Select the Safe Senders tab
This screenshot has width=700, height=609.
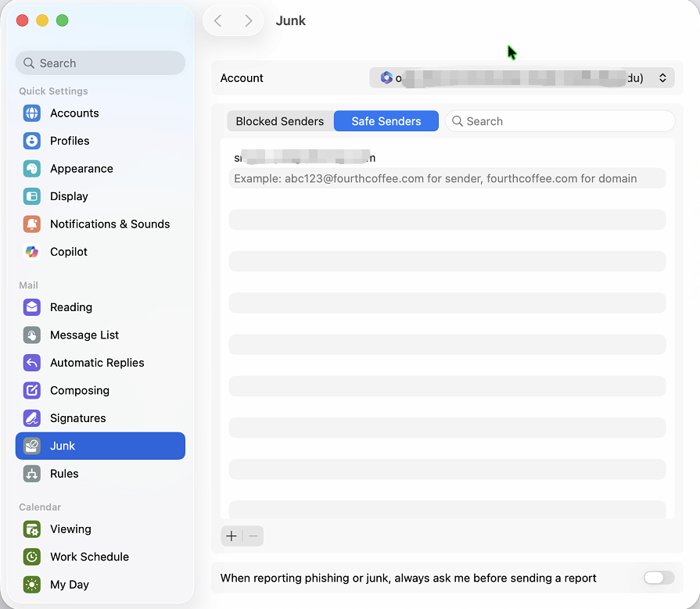click(x=386, y=121)
